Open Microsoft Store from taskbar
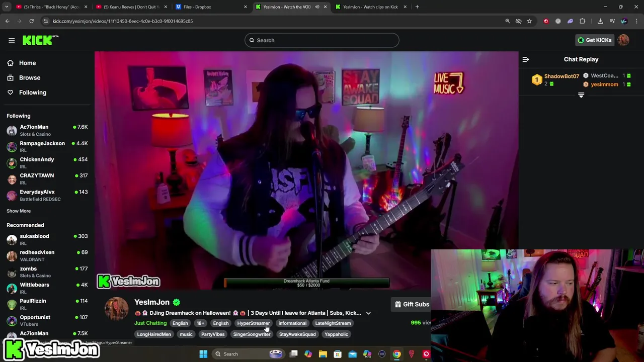 tap(338, 354)
